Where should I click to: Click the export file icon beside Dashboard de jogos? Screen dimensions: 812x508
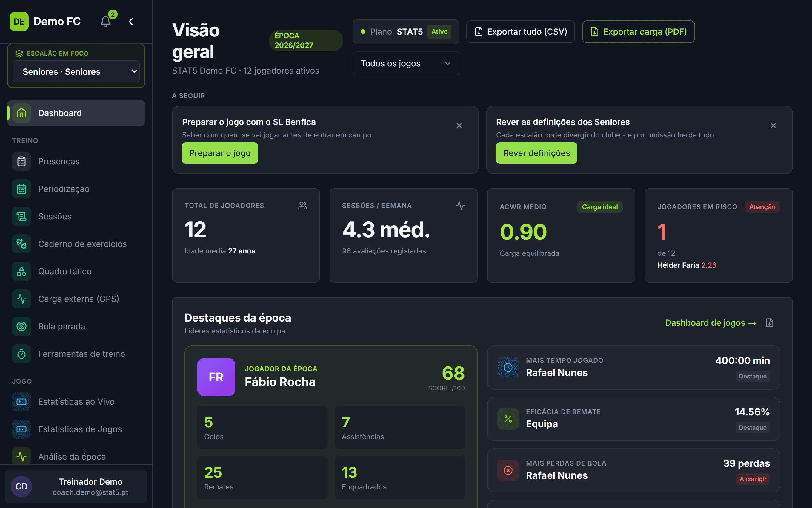click(x=770, y=323)
